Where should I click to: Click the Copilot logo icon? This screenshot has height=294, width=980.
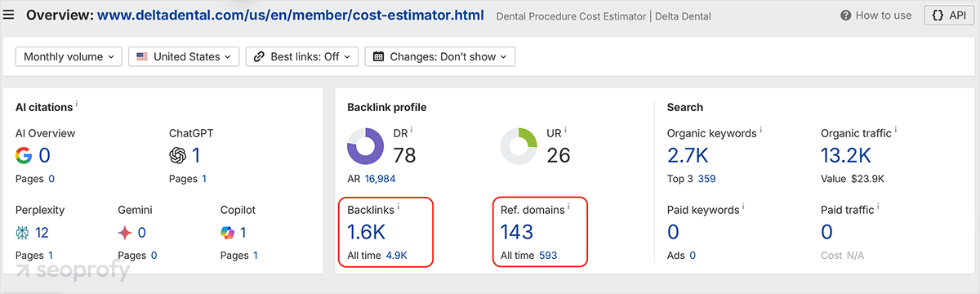pos(227,233)
